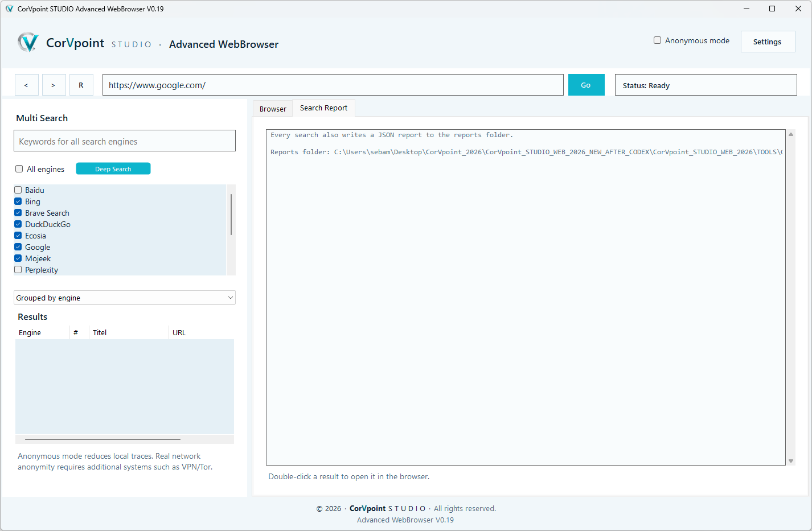Image resolution: width=812 pixels, height=531 pixels.
Task: Maximize the application window
Action: click(772, 9)
